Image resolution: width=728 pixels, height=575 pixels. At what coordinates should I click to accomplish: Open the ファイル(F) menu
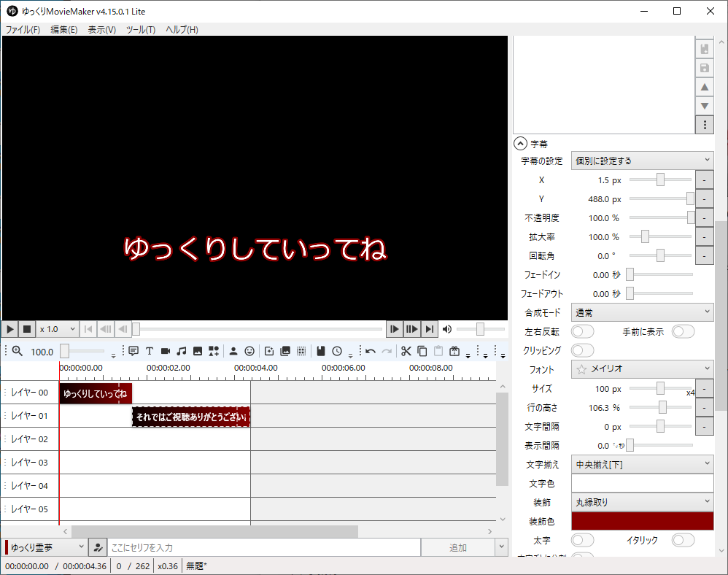[23, 30]
